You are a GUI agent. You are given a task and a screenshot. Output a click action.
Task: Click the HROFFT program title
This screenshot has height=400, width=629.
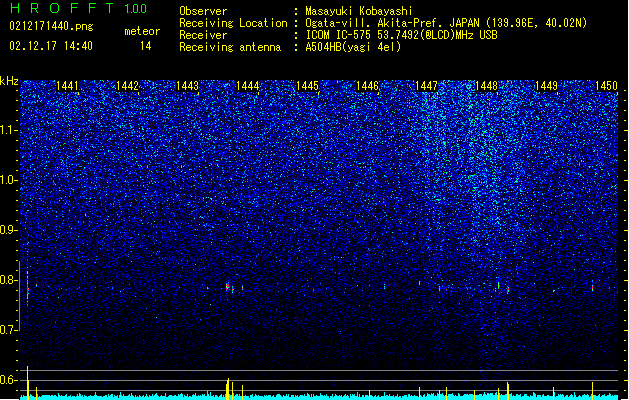(62, 8)
